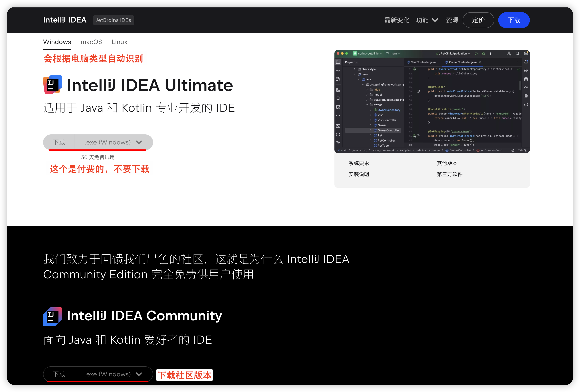Click the Structure icon in IDE sidebar
The image size is (580, 392).
[338, 90]
